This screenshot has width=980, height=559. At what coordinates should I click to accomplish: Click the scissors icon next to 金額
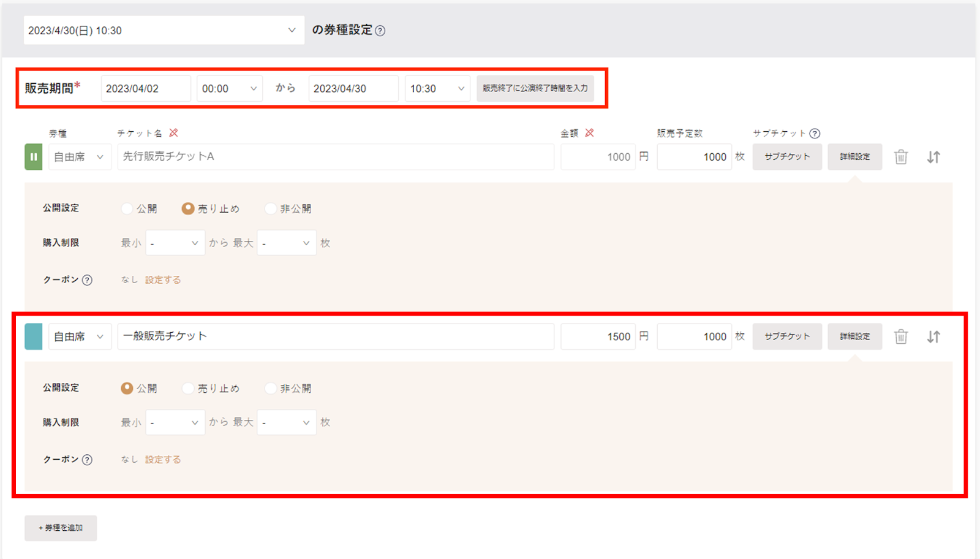tap(590, 132)
